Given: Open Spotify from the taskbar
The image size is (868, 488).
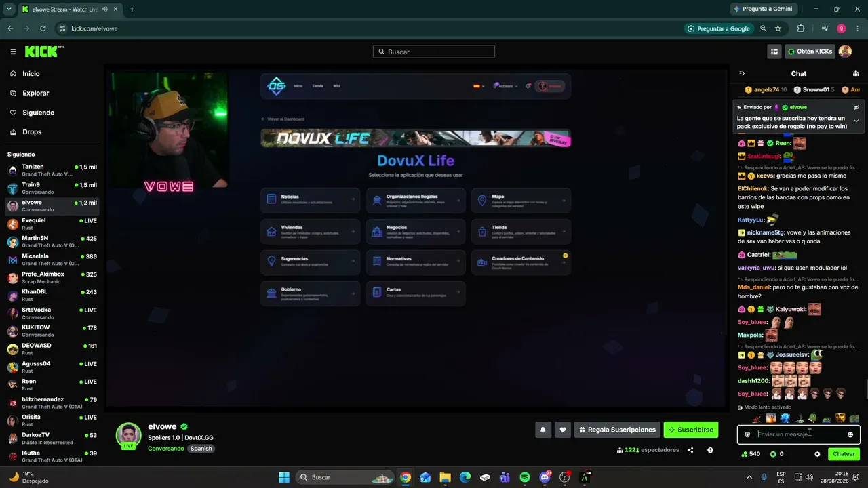Looking at the screenshot, I should pos(525,477).
